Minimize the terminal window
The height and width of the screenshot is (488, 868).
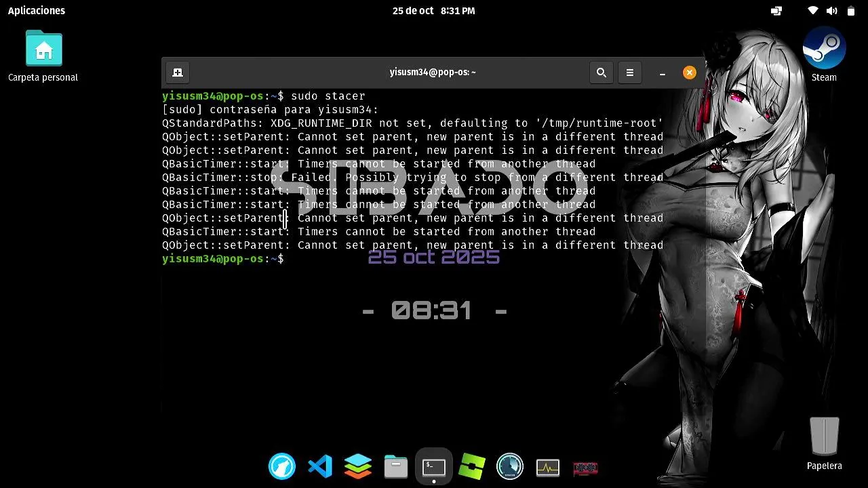(x=663, y=73)
